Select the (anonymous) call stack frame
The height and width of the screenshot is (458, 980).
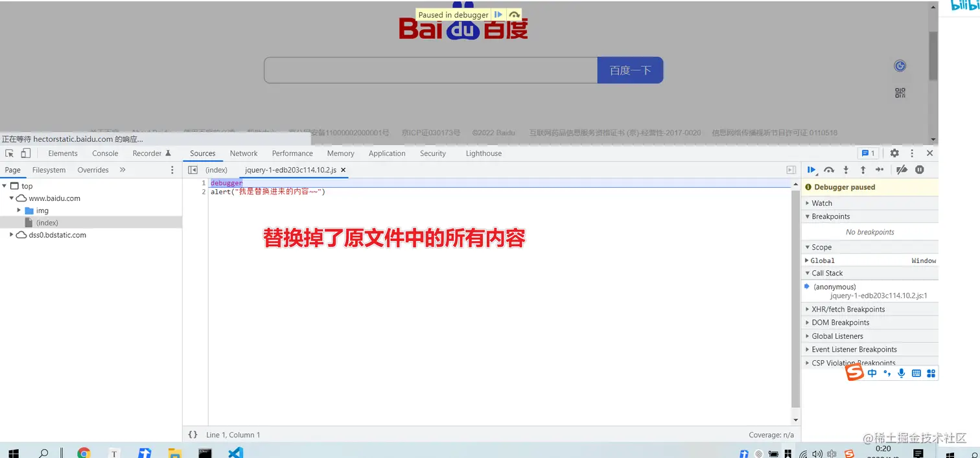[x=870, y=291]
